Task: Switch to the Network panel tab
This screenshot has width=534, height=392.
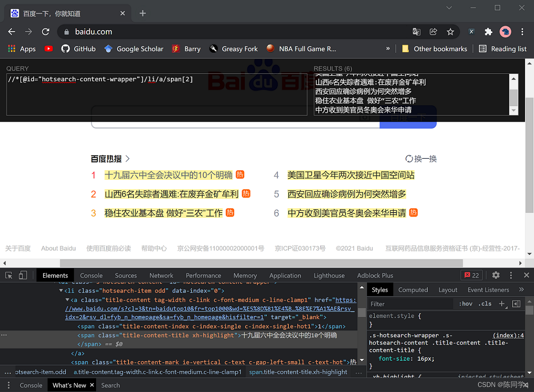Action: [x=161, y=275]
